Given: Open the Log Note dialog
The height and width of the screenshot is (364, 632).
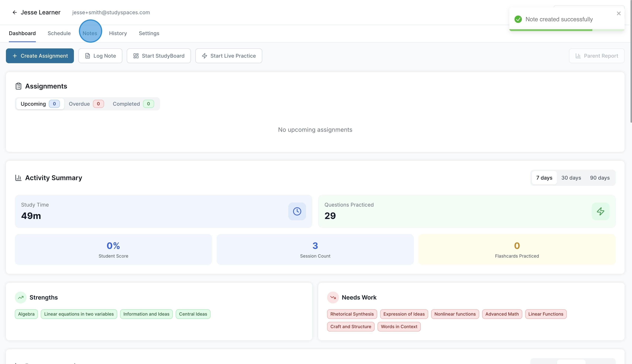Looking at the screenshot, I should (100, 56).
